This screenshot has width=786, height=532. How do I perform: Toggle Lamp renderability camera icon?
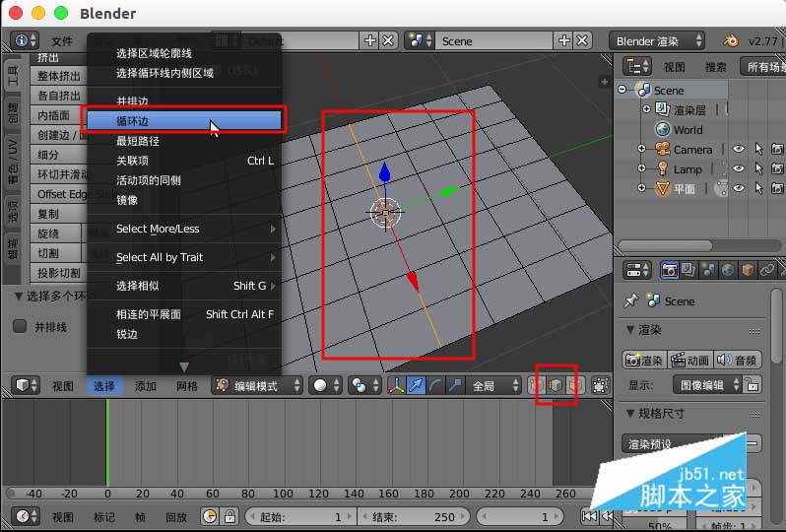(777, 168)
